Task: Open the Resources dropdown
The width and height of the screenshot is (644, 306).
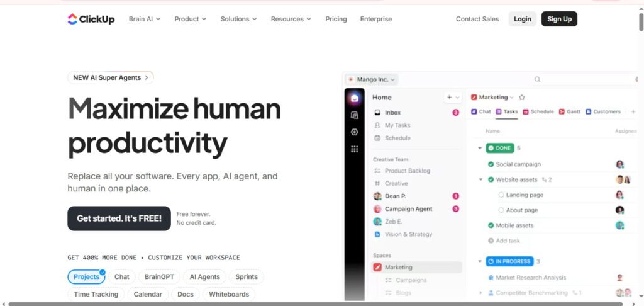Action: (x=291, y=19)
